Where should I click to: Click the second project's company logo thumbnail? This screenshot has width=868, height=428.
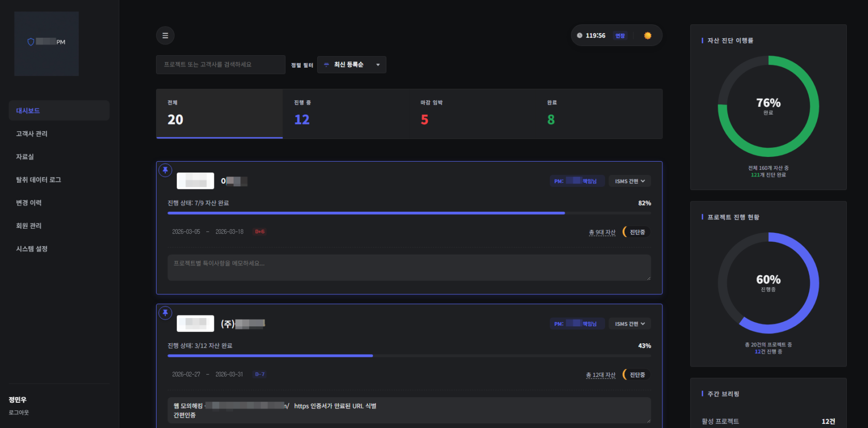point(195,324)
